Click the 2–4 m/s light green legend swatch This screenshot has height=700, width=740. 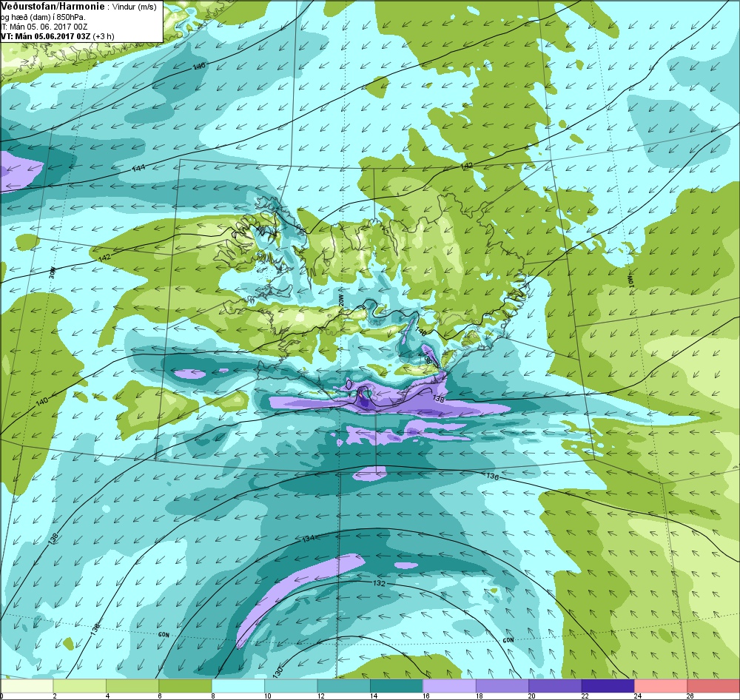tap(79, 686)
